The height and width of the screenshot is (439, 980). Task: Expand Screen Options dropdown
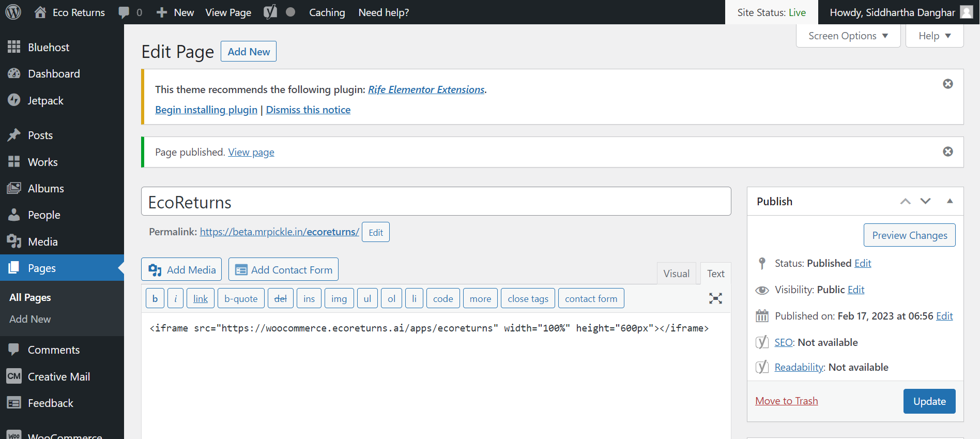pyautogui.click(x=848, y=36)
